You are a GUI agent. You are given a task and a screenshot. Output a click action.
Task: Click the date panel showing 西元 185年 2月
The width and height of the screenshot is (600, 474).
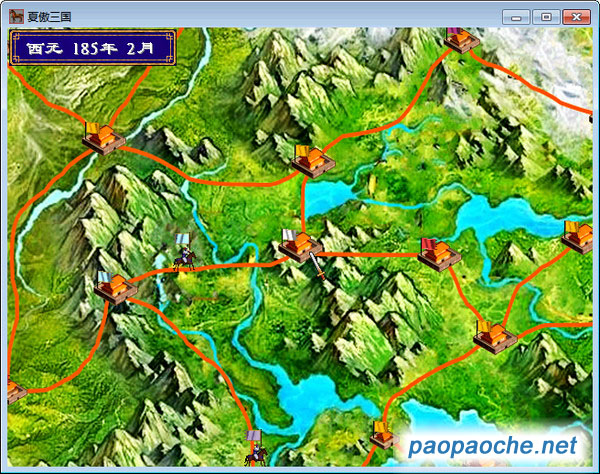[x=93, y=48]
